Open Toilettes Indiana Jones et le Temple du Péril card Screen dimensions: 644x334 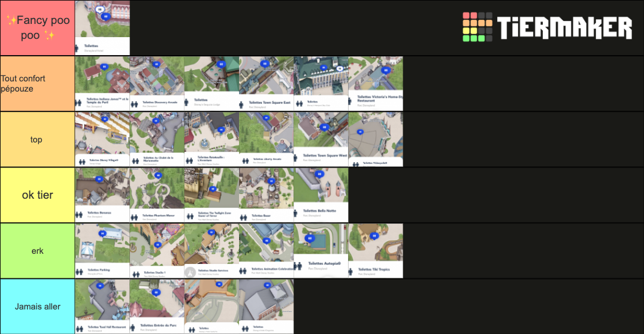tap(102, 84)
